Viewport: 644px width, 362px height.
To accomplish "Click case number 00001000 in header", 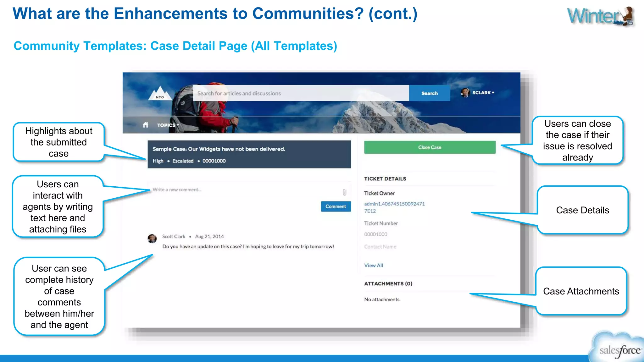I will tap(214, 161).
